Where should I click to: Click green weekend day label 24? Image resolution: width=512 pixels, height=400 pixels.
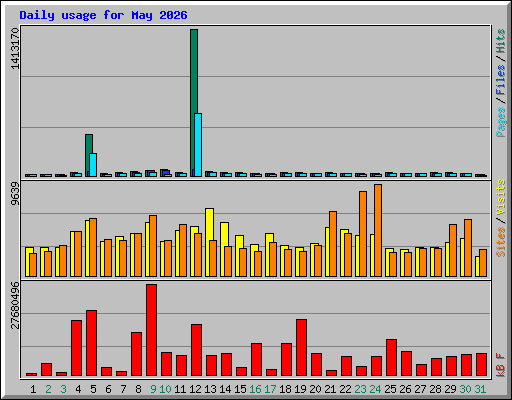point(375,389)
